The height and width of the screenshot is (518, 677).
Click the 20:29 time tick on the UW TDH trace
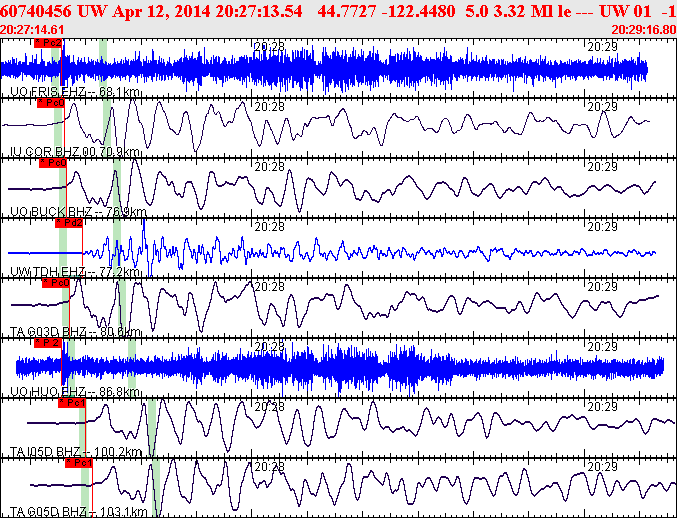pyautogui.click(x=602, y=226)
